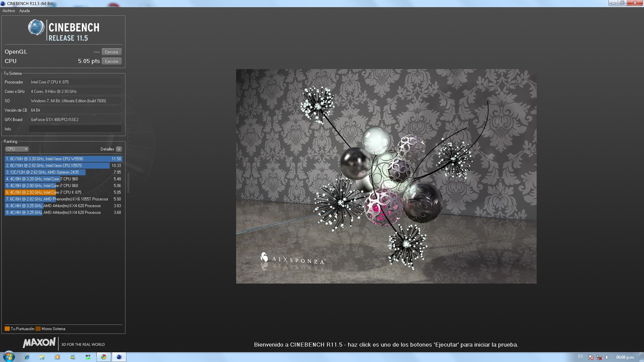Click the Cores x GHz field
This screenshot has height=362, width=644.
[x=75, y=92]
